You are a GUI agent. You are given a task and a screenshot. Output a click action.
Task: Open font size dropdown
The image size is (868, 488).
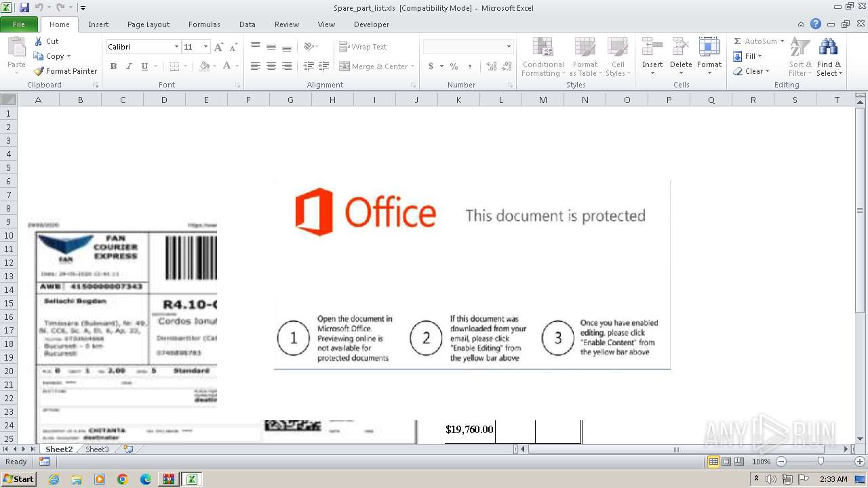pyautogui.click(x=206, y=47)
